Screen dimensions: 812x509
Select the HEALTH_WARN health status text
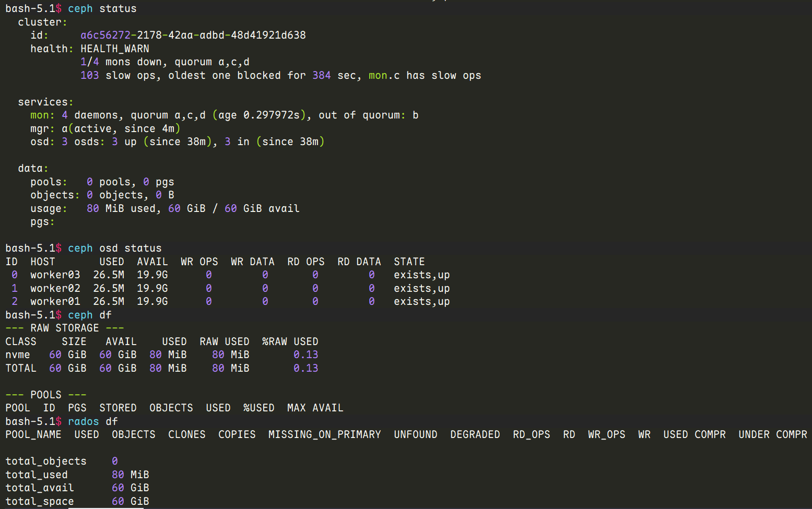114,49
